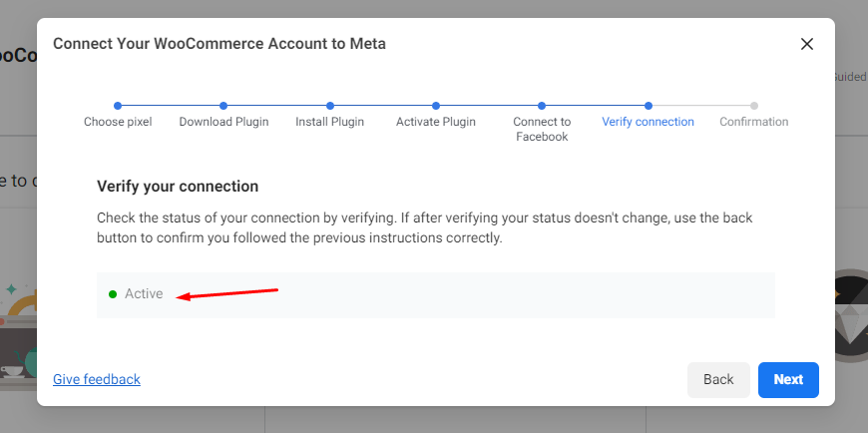Viewport: 868px width, 433px height.
Task: Select the Confirmation step dot
Action: tap(754, 106)
